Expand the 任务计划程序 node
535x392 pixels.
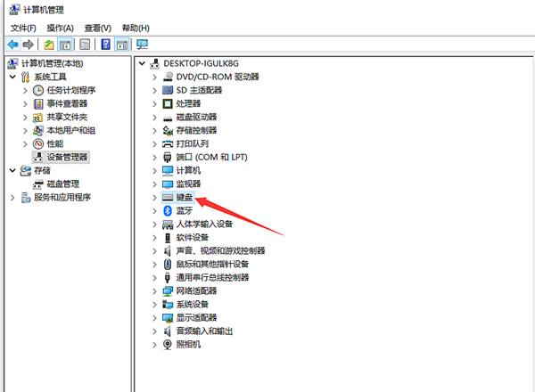point(25,90)
